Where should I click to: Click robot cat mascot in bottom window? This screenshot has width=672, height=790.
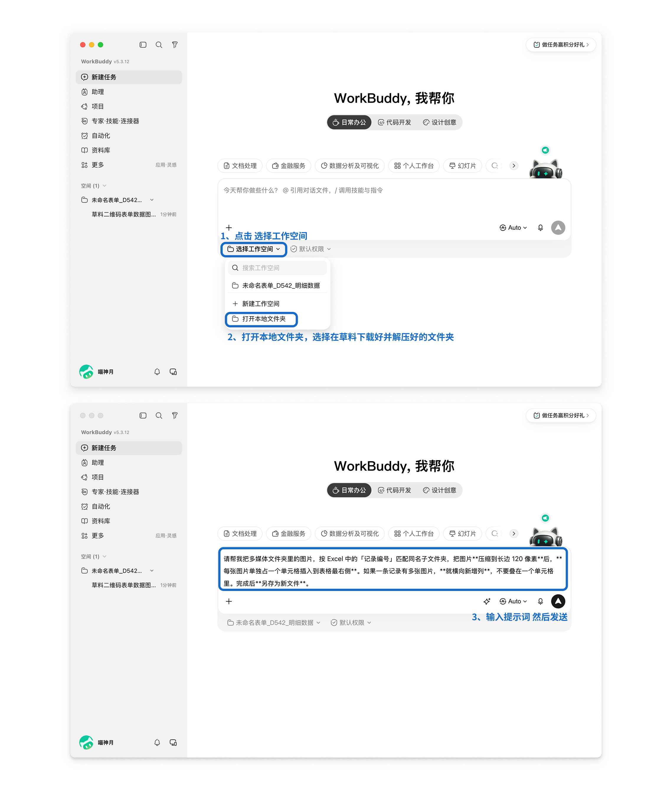[545, 536]
